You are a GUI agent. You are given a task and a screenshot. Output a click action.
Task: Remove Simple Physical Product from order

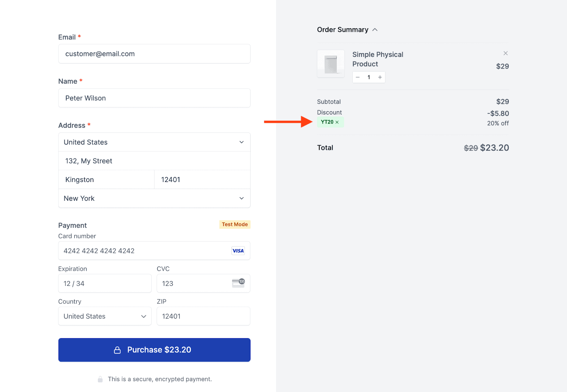point(505,53)
